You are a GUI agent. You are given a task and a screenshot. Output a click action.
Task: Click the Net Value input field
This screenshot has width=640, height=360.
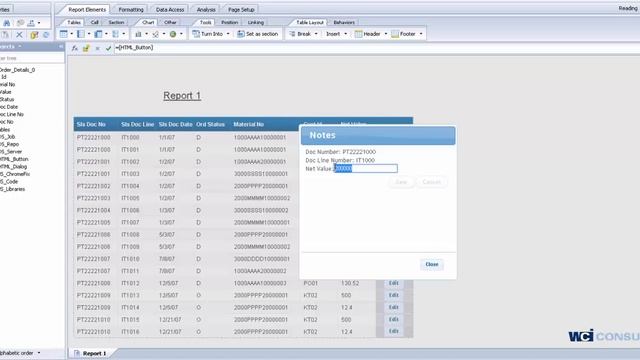(x=366, y=169)
